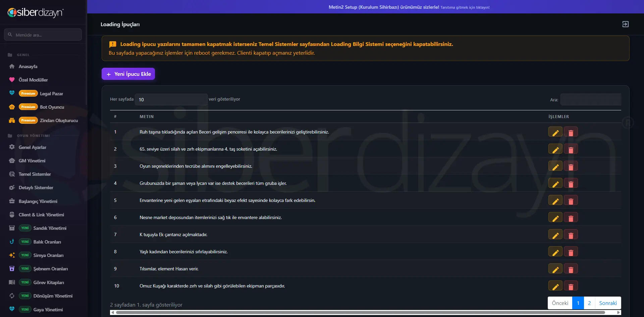Edit tip 10 about Omuz Kuşağı
This screenshot has height=317, width=644.
point(555,286)
